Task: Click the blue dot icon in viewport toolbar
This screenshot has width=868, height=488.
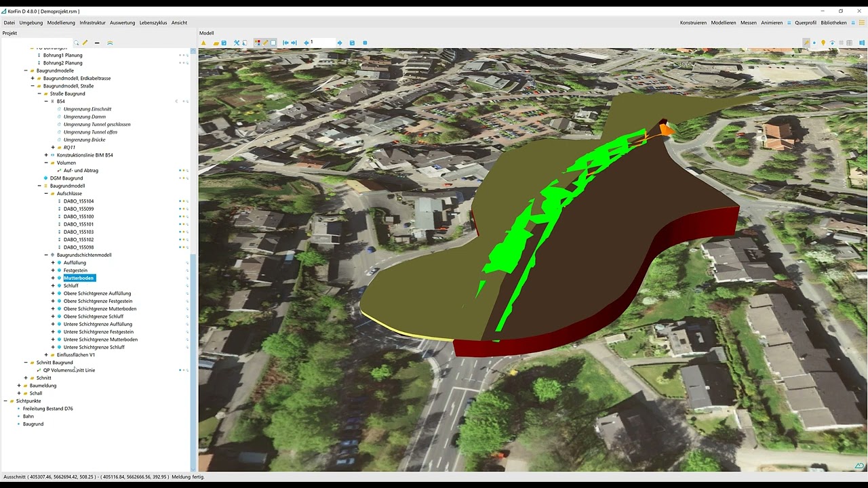Action: point(814,43)
